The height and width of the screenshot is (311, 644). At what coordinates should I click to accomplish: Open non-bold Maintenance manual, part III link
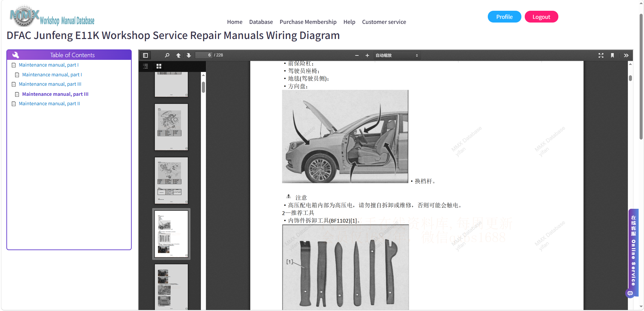(x=50, y=84)
